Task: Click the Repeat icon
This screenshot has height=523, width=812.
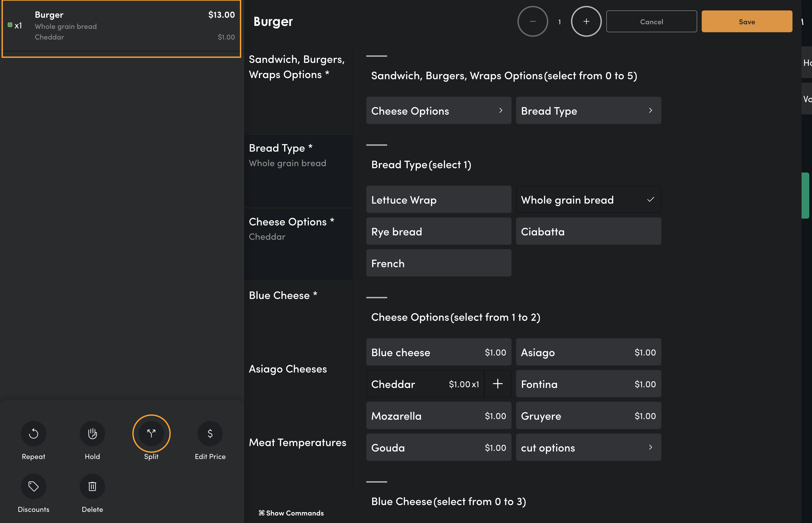Action: [33, 433]
